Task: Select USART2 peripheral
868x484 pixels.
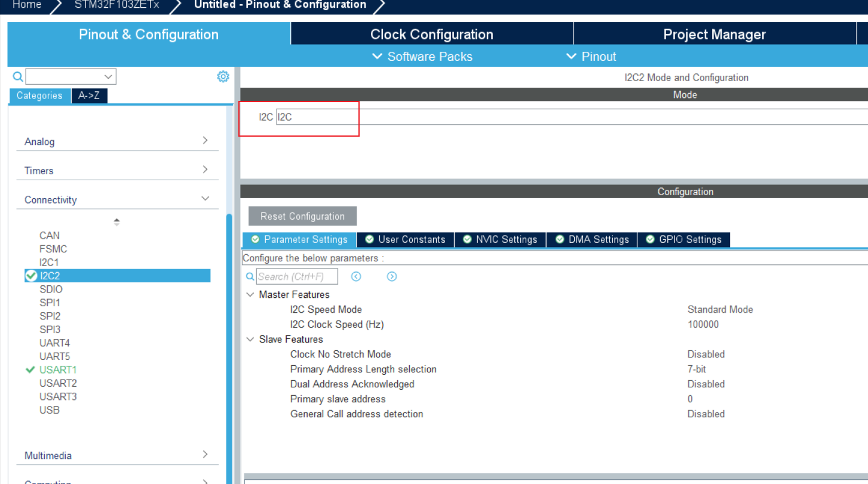Action: pos(58,383)
